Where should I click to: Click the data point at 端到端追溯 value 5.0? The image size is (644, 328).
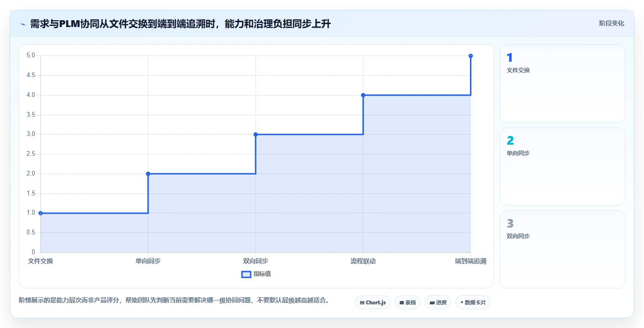[470, 55]
